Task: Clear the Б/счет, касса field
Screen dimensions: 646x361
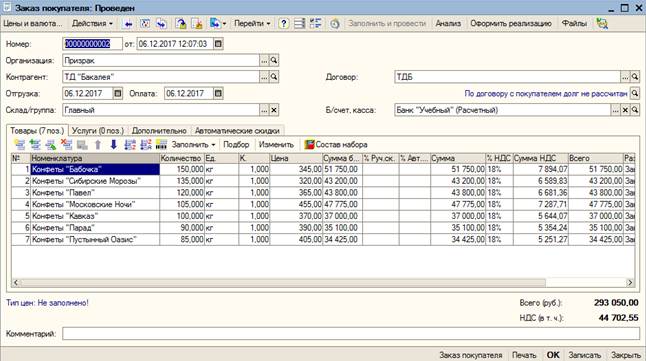Action: pyautogui.click(x=625, y=110)
